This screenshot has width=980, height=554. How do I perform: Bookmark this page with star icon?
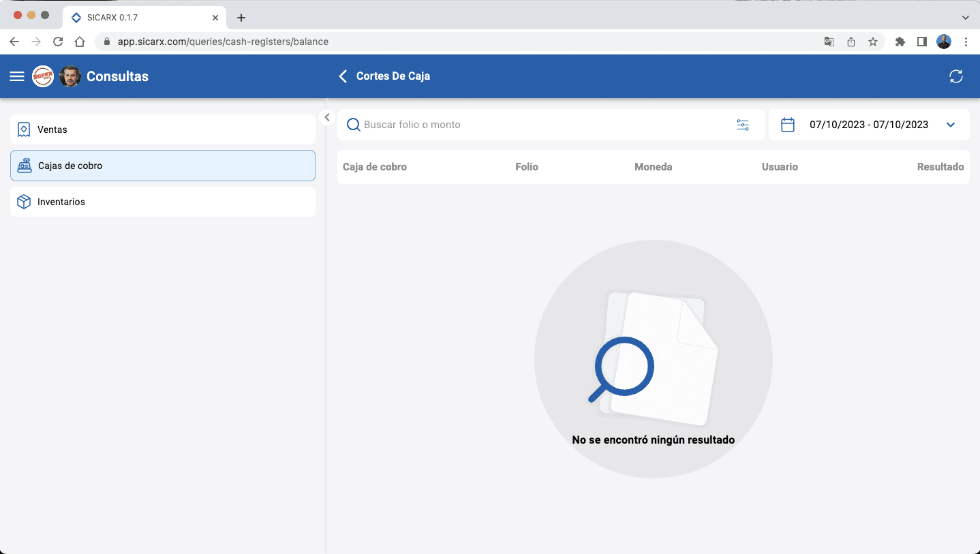(872, 42)
